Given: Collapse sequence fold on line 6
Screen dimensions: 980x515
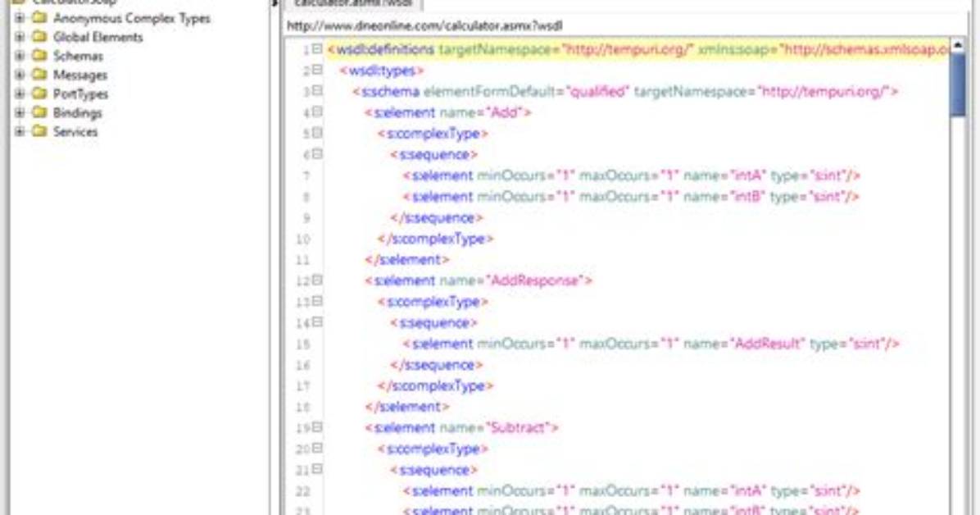Looking at the screenshot, I should tap(317, 154).
